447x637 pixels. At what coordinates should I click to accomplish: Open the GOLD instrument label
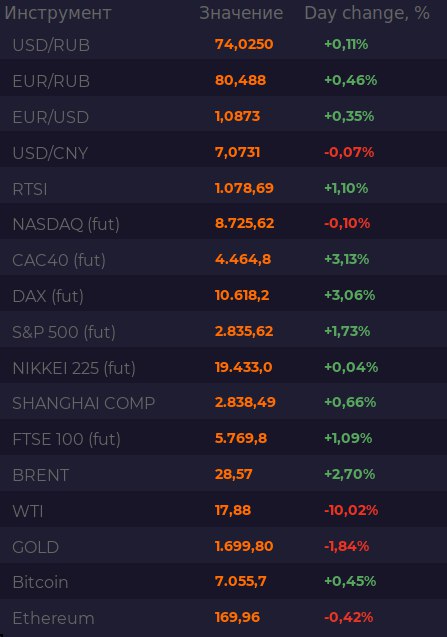[36, 547]
